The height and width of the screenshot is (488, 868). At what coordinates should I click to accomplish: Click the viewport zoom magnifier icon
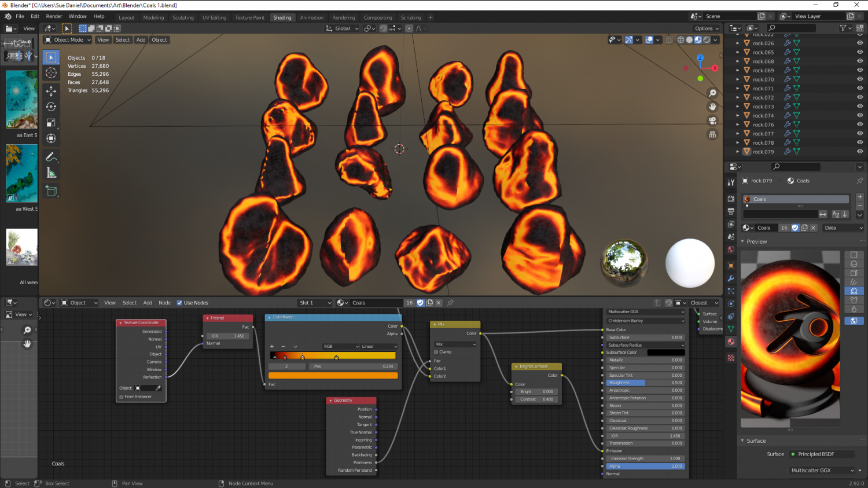[x=712, y=93]
